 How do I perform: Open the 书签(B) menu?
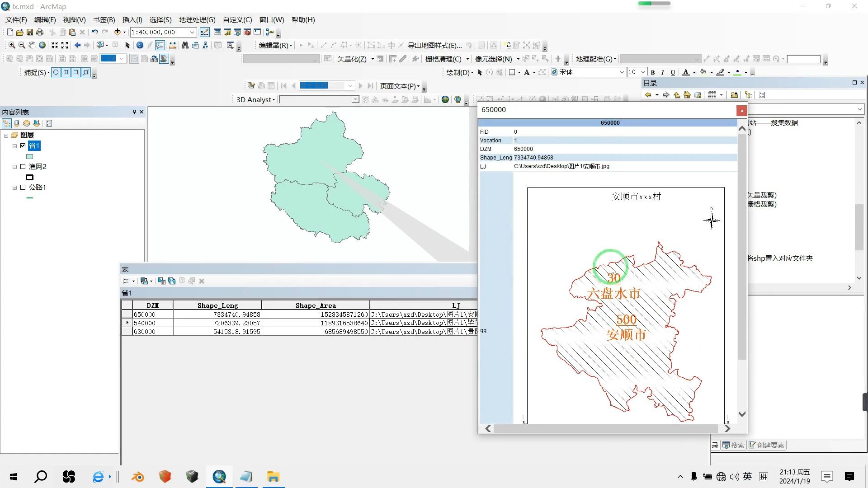point(104,20)
